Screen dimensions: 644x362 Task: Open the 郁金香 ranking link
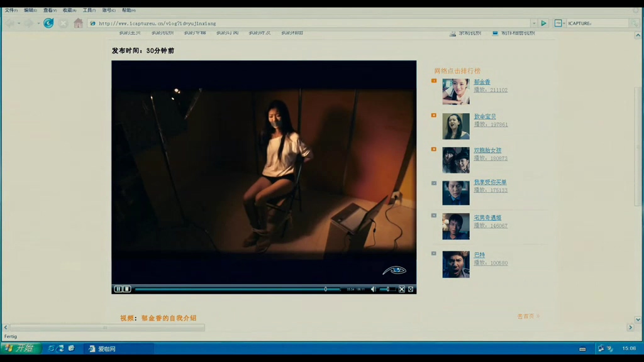pos(482,82)
